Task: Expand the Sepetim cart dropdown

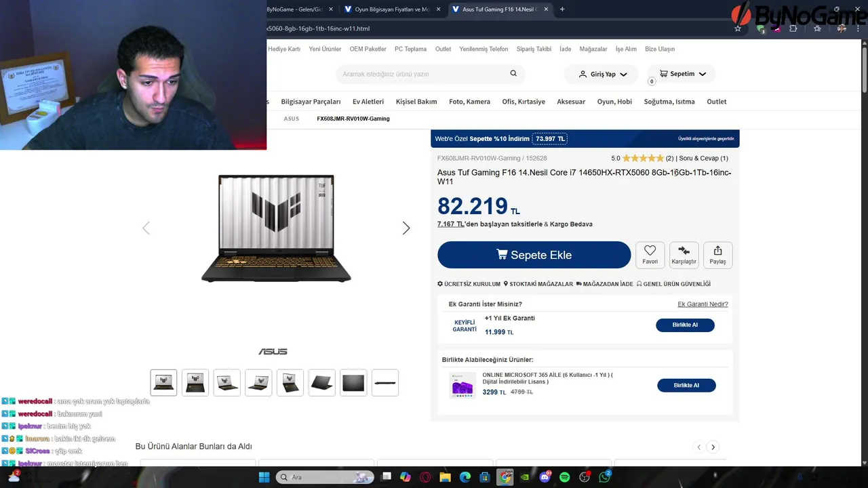Action: point(682,74)
